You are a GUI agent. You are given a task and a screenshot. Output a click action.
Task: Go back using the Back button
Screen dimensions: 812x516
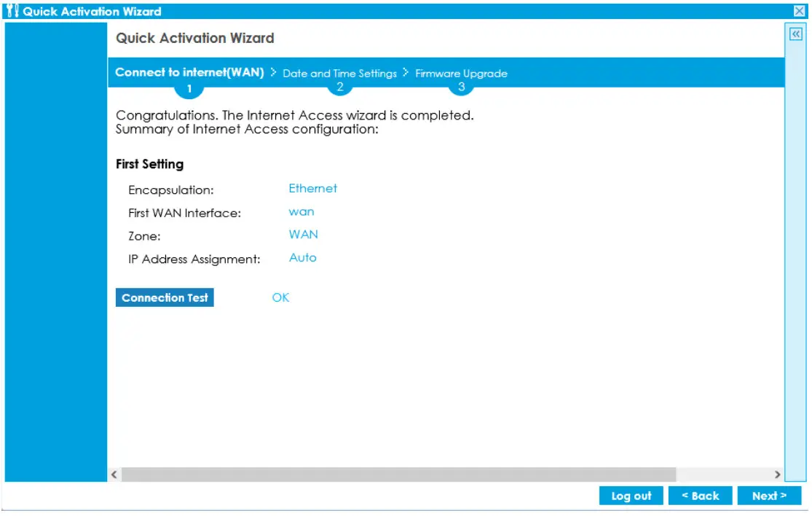click(x=701, y=496)
